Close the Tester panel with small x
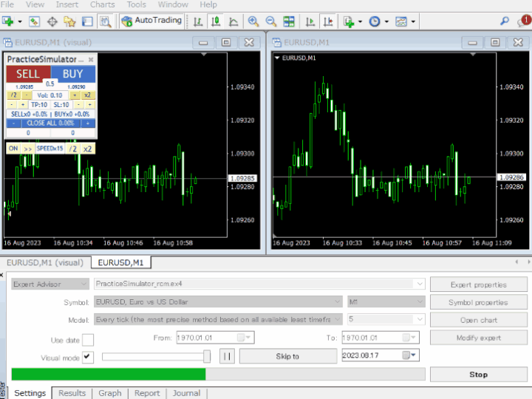Viewport: 532px width, 399px height. pyautogui.click(x=1, y=275)
